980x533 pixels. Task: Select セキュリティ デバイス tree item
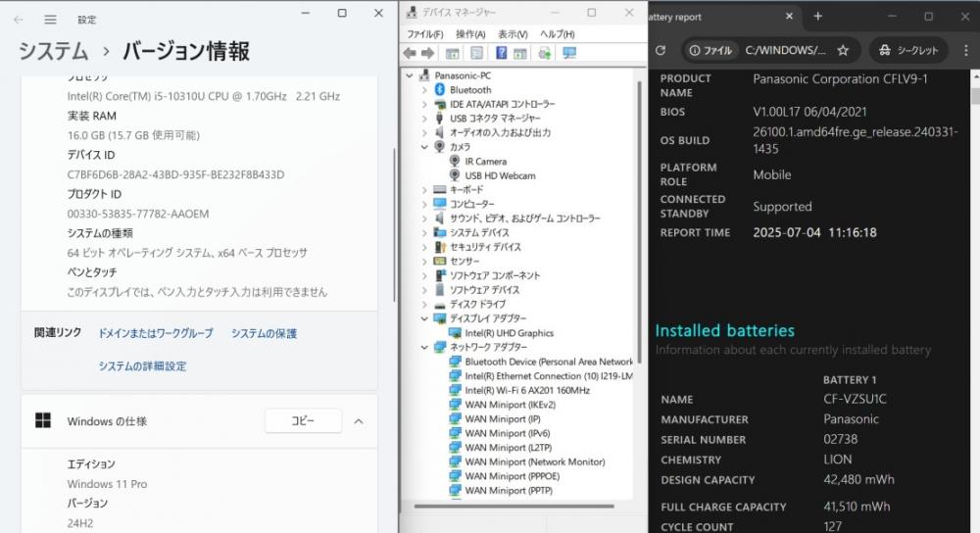(486, 247)
